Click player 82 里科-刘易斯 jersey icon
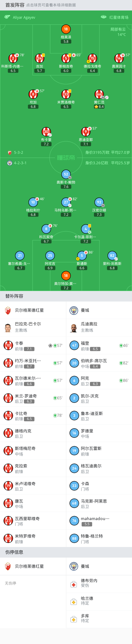The width and height of the screenshot is (132, 644). 112,256
